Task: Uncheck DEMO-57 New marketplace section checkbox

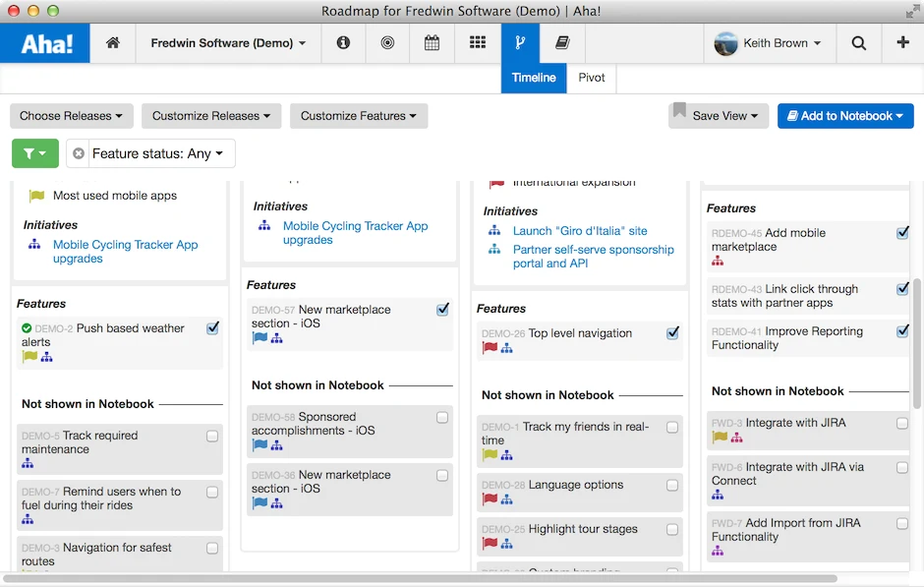Action: tap(442, 310)
